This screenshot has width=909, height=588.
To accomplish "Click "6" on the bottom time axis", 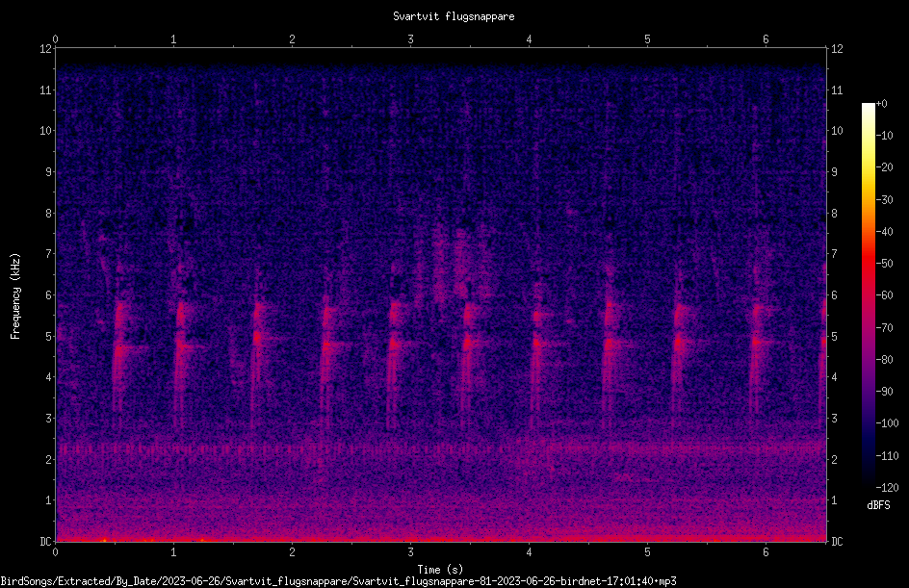I will pyautogui.click(x=766, y=552).
